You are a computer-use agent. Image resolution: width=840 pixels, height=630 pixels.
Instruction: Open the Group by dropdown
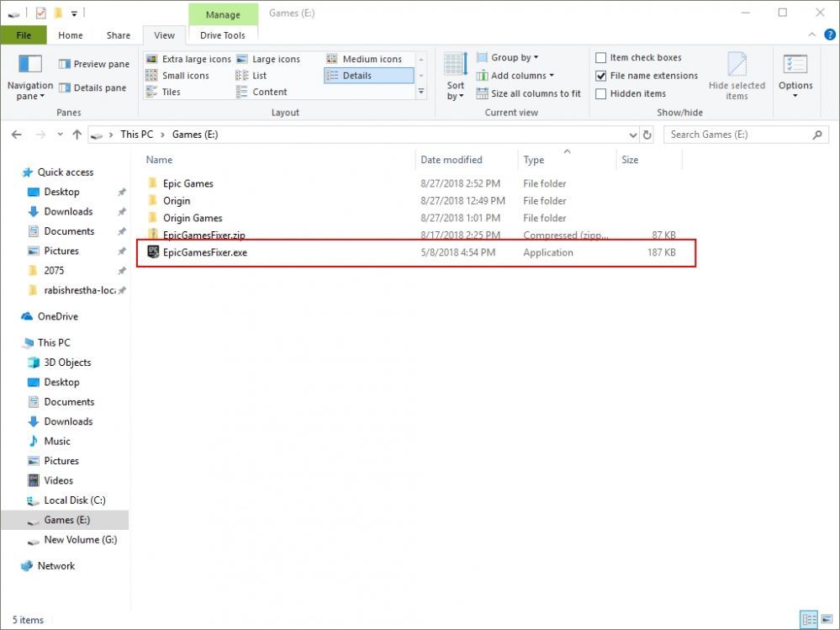(x=507, y=57)
